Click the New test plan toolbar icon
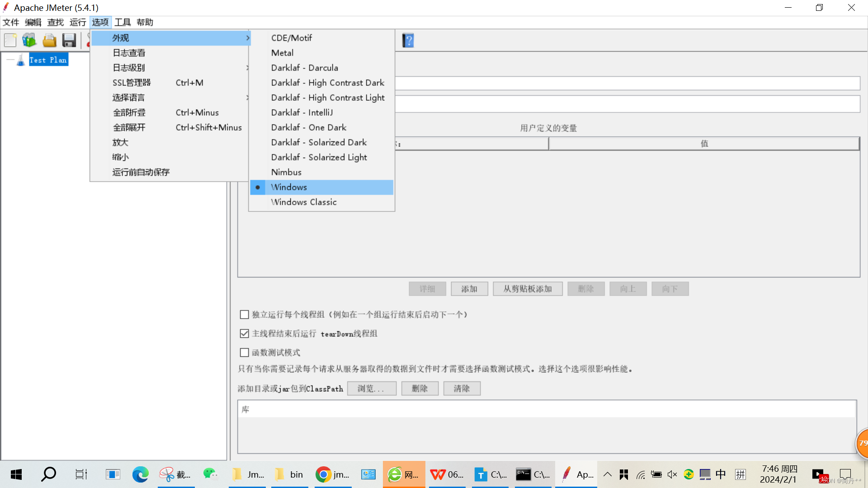The image size is (868, 488). [x=10, y=40]
